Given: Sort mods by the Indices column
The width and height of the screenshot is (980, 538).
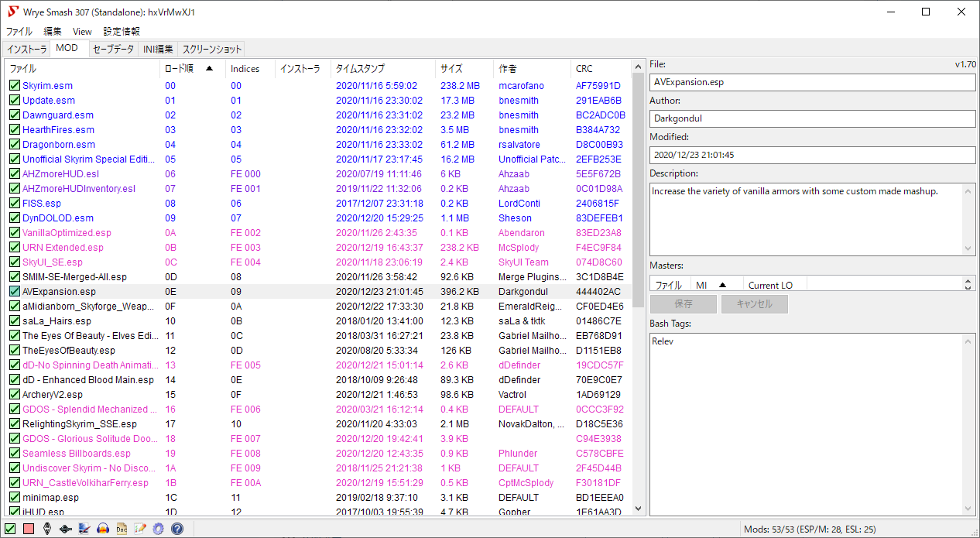Looking at the screenshot, I should click(250, 69).
